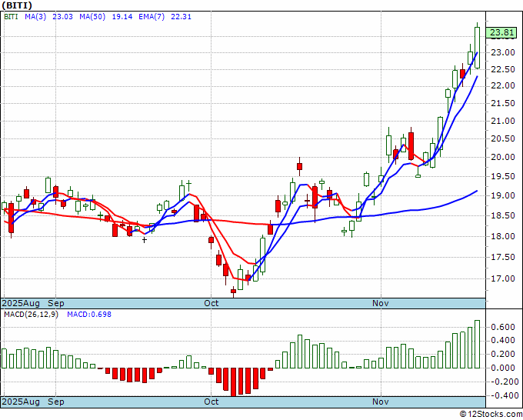Click 2025Aug on the price chart timeline
523x420 pixels.
click(21, 303)
